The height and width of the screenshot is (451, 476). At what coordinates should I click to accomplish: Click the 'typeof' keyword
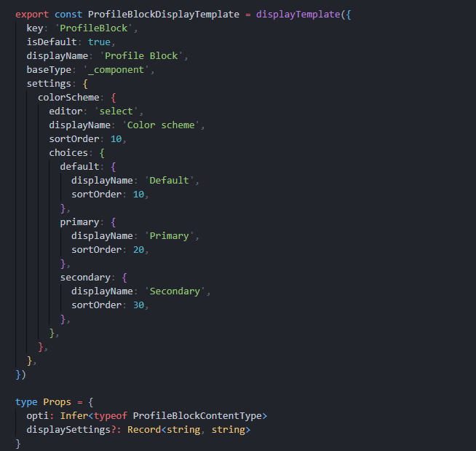point(111,416)
